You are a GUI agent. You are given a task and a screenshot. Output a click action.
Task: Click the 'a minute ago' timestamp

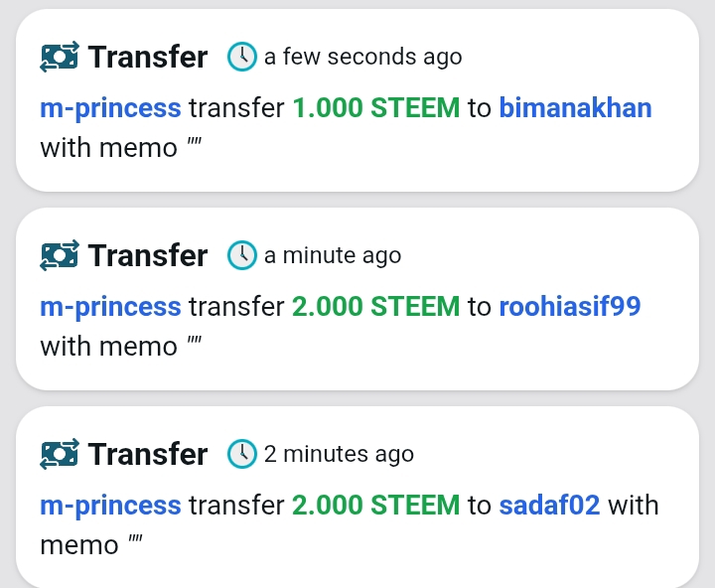point(333,255)
